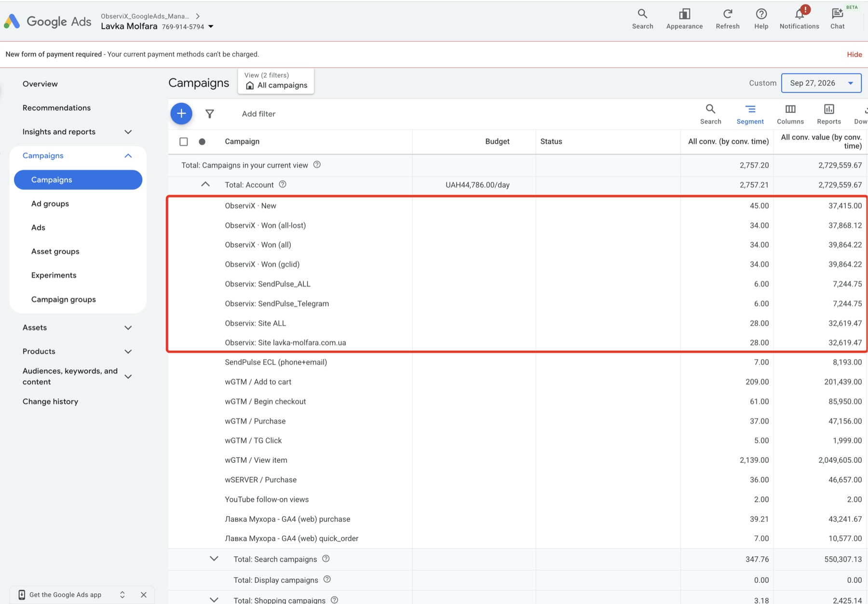Screen dimensions: 868x604
Task: Expand the Total: Shopping campaigns row
Action: coord(214,600)
